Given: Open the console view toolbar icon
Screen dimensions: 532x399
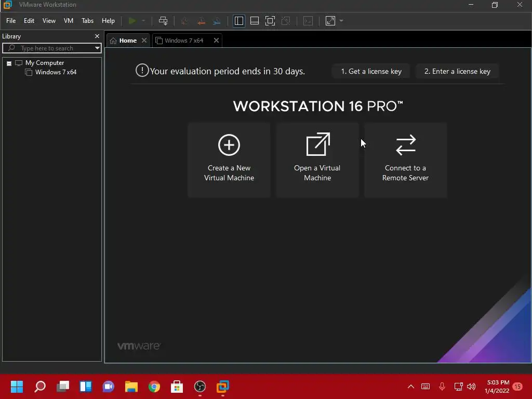Looking at the screenshot, I should pyautogui.click(x=308, y=21).
